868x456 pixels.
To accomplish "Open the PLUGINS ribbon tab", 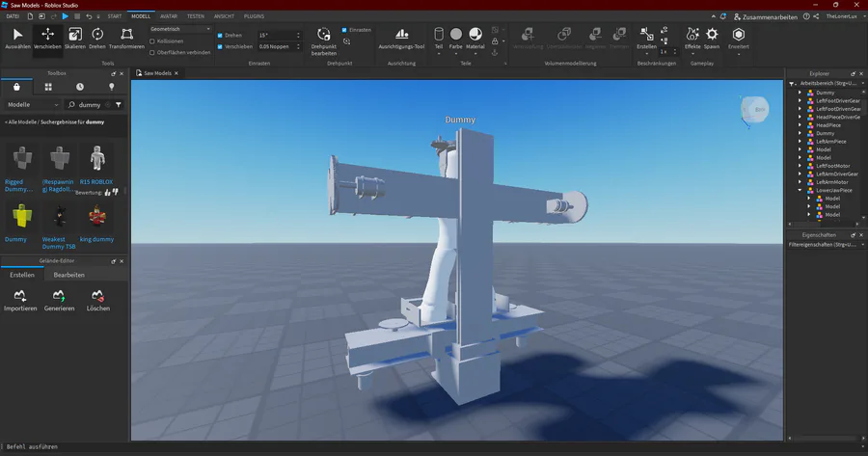I will click(x=254, y=16).
